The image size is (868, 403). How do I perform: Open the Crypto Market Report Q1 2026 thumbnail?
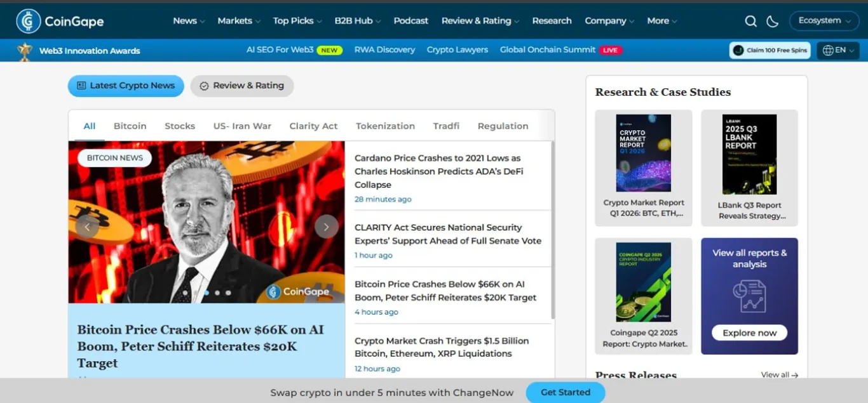click(644, 153)
